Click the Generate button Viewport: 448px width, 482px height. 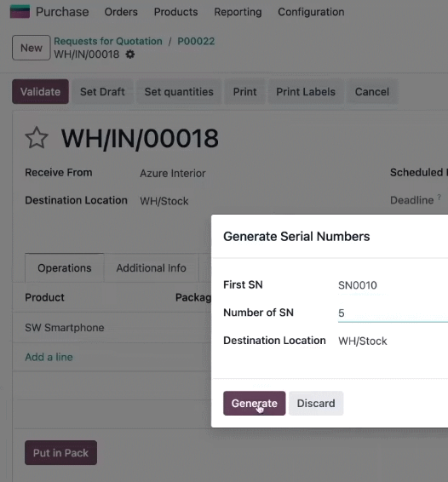tap(255, 404)
